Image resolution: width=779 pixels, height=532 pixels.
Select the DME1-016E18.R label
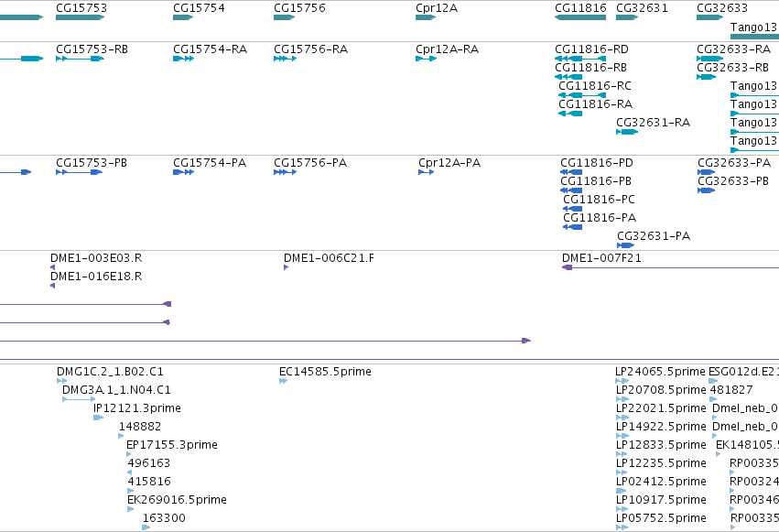(96, 277)
